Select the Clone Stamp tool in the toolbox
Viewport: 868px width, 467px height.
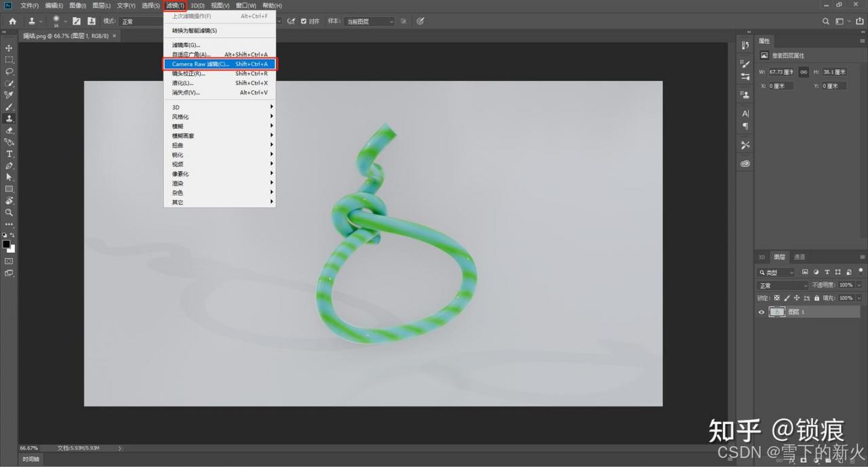(9, 119)
